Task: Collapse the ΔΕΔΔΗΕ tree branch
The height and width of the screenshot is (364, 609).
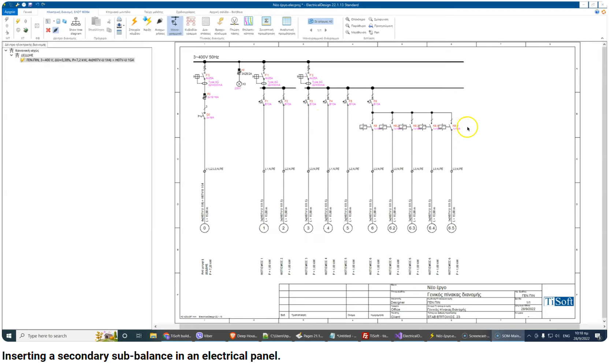Action: click(11, 55)
